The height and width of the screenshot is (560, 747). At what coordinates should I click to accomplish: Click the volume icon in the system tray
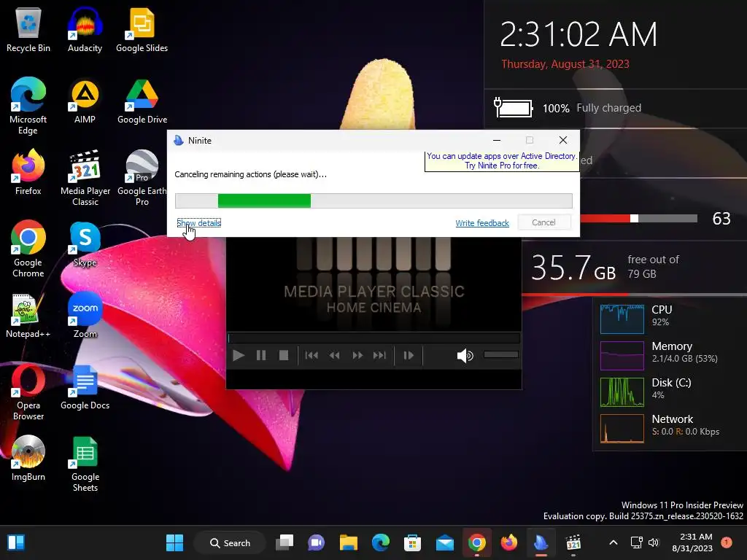click(654, 542)
